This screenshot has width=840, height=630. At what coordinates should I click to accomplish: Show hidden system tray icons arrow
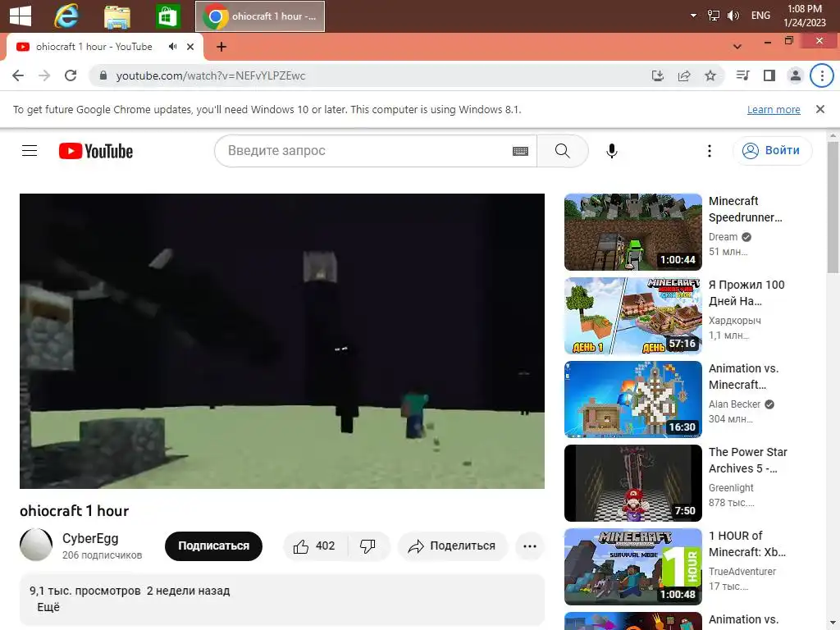693,16
